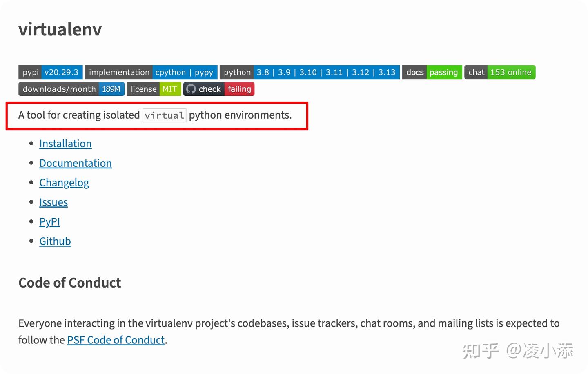Open the docs passing badge

coord(432,72)
